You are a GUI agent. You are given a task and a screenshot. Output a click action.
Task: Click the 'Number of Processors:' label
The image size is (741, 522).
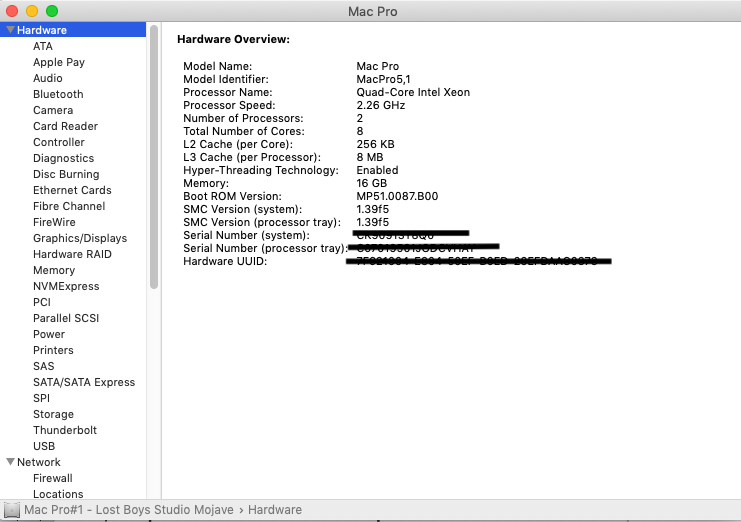click(243, 118)
